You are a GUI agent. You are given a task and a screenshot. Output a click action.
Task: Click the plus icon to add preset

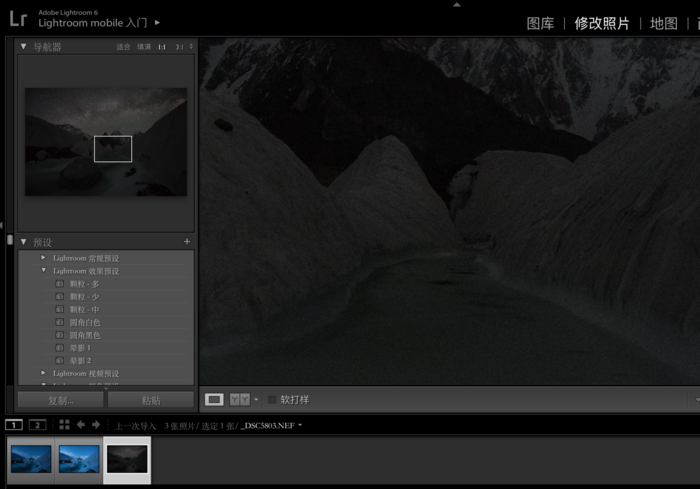click(x=187, y=242)
